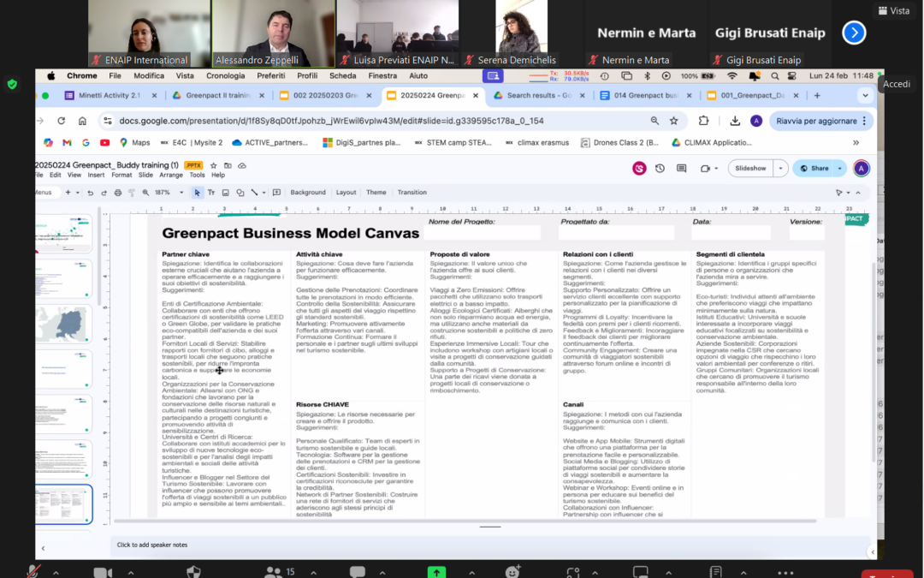The height and width of the screenshot is (578, 924).
Task: Open the Background options button
Action: coord(308,193)
